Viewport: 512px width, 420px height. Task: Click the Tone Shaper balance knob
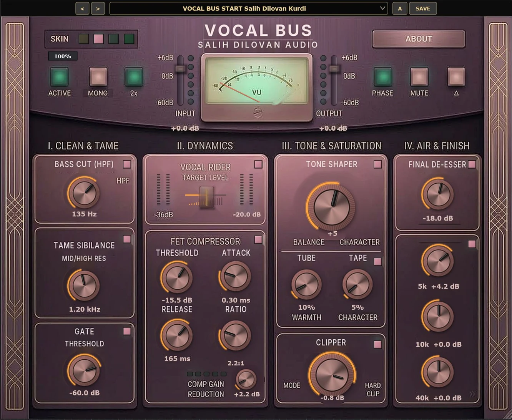pyautogui.click(x=331, y=207)
